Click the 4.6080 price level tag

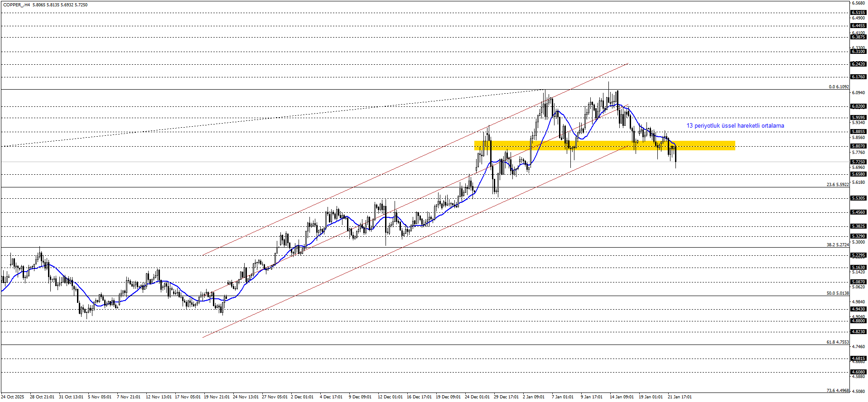[858, 372]
